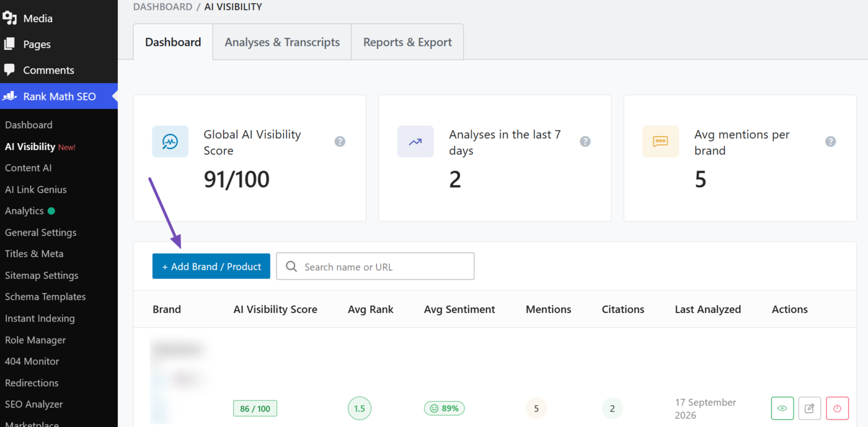Image resolution: width=868 pixels, height=427 pixels.
Task: Click the Comments speech bubble icon
Action: [x=9, y=70]
